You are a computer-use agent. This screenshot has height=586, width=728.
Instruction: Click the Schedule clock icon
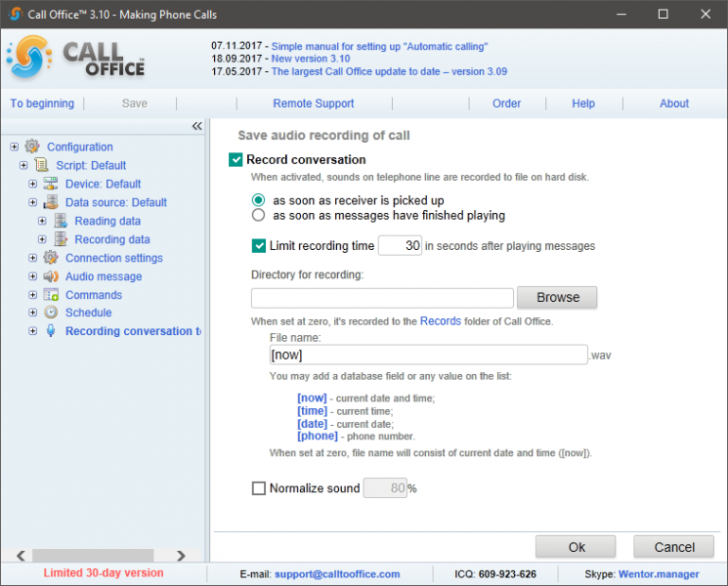[51, 313]
